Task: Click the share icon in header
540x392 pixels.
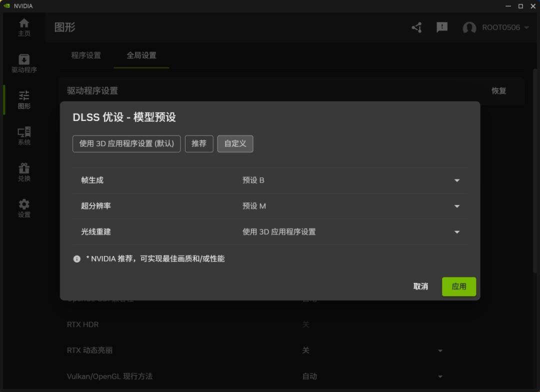Action: [416, 27]
